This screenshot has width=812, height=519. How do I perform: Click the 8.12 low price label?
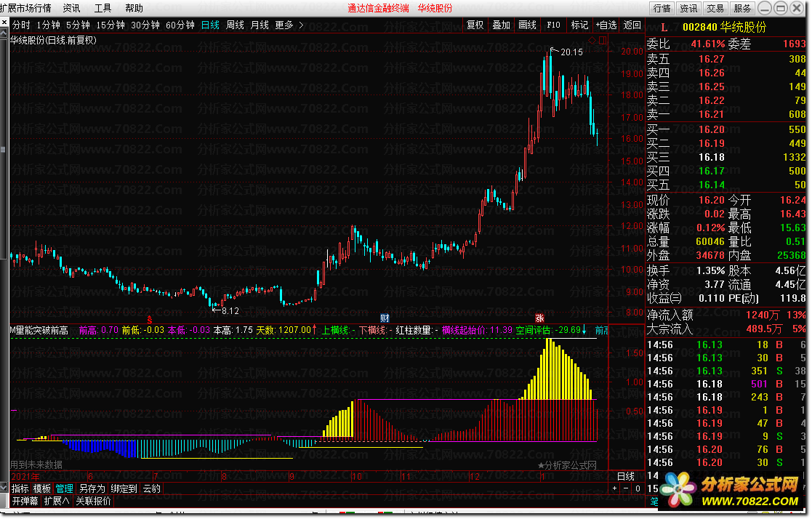coord(230,311)
